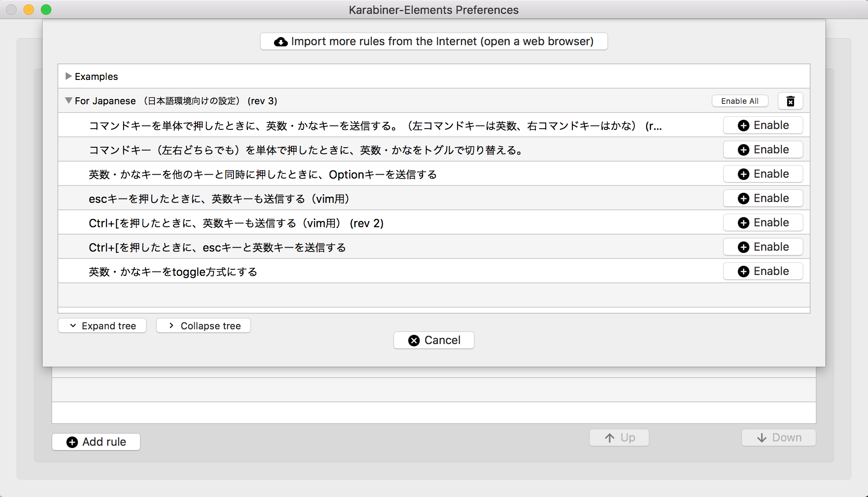Click the x icon inside the Cancel button
Image resolution: width=868 pixels, height=497 pixels.
414,340
